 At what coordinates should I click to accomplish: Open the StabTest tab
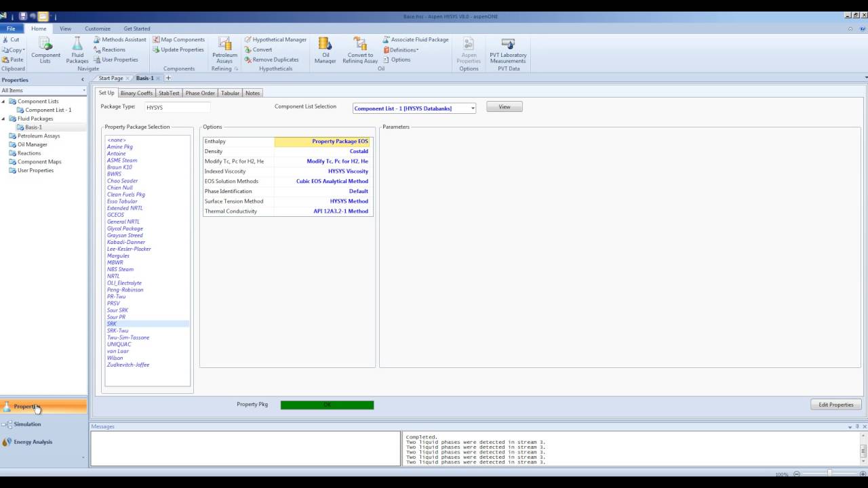pyautogui.click(x=169, y=93)
